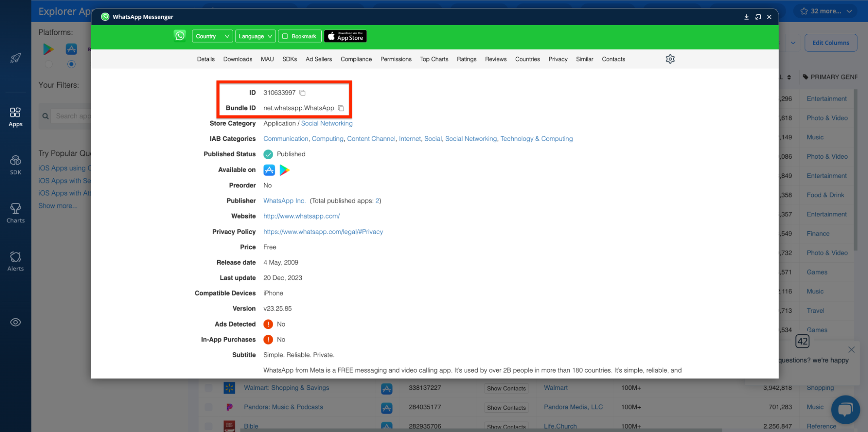
Task: Select the App Store platform icon under Platforms
Action: pyautogui.click(x=71, y=49)
